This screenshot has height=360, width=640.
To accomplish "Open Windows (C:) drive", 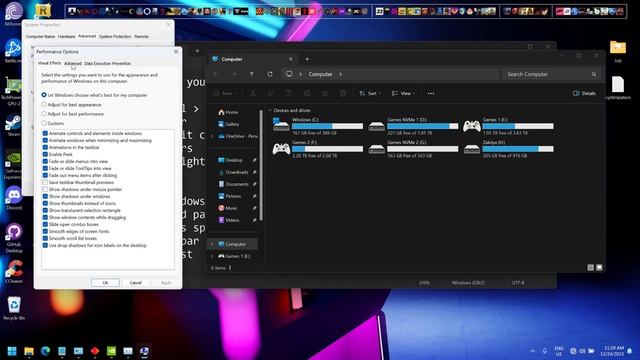I will 318,126.
